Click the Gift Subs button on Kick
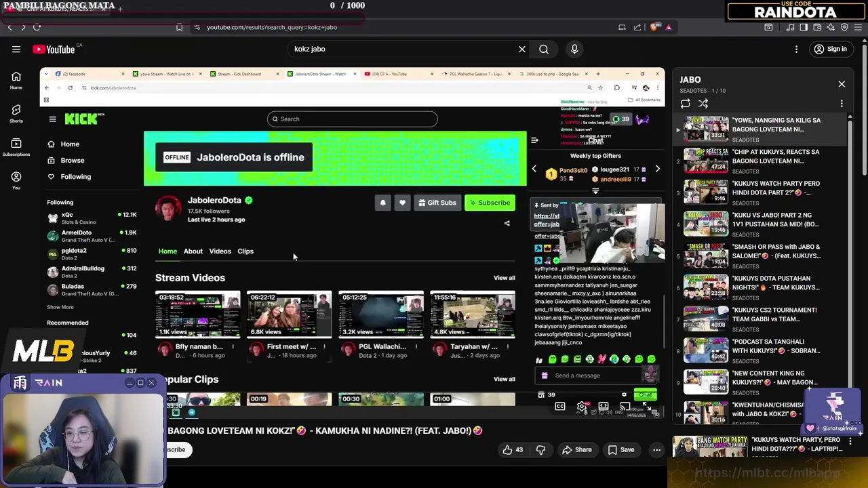The image size is (868, 488). pyautogui.click(x=437, y=203)
